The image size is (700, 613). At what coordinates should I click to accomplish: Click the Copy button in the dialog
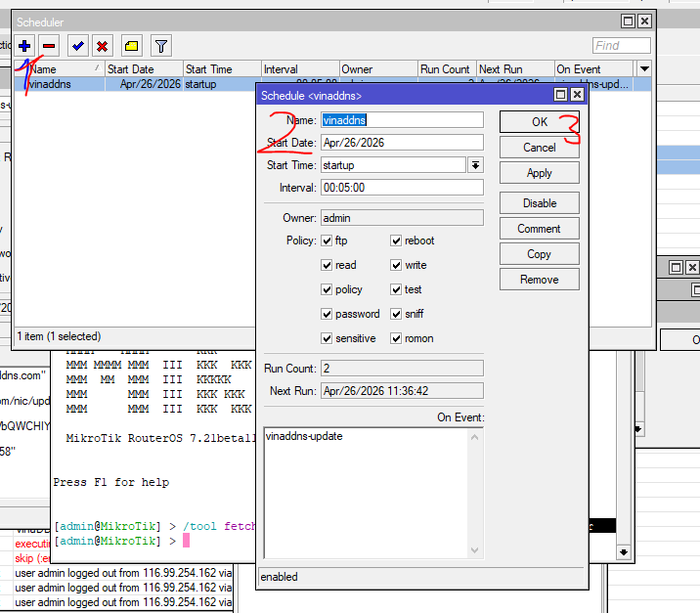[x=539, y=254]
